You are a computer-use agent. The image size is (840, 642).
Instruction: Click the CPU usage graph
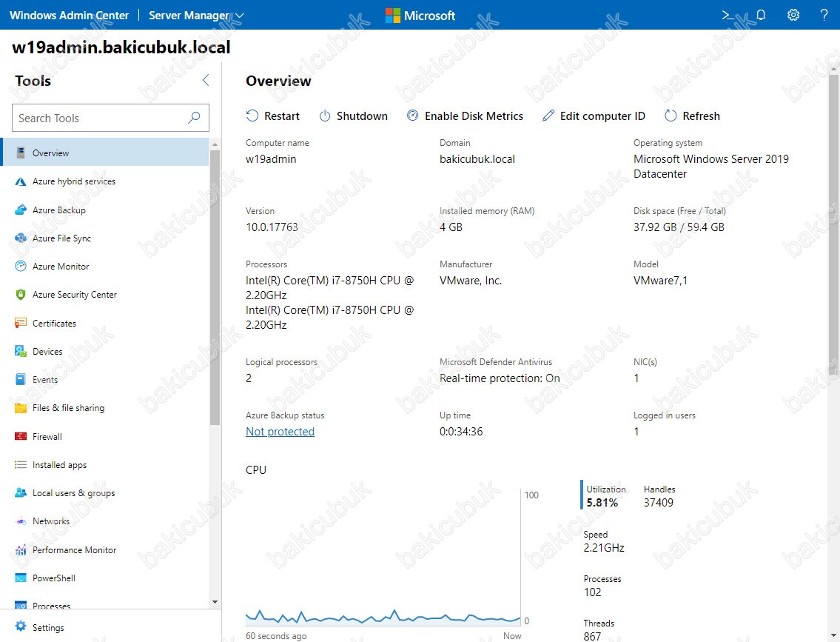(x=383, y=556)
